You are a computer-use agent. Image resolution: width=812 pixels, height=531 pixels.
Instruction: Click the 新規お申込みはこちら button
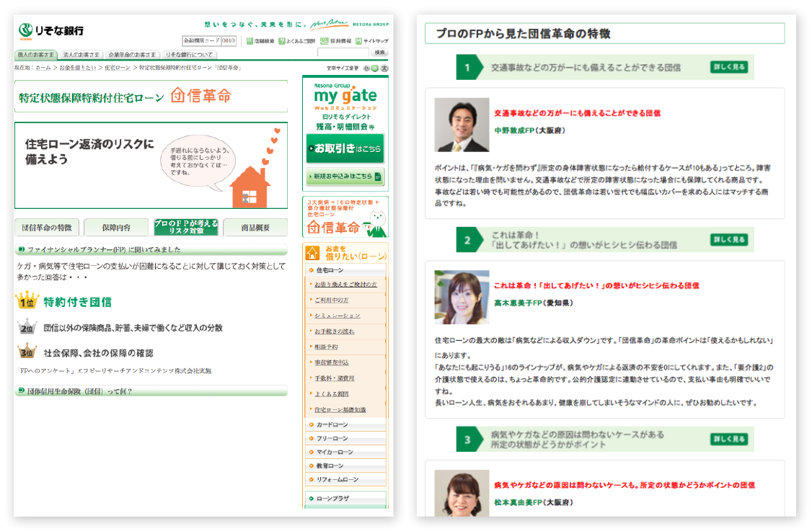pos(345,177)
